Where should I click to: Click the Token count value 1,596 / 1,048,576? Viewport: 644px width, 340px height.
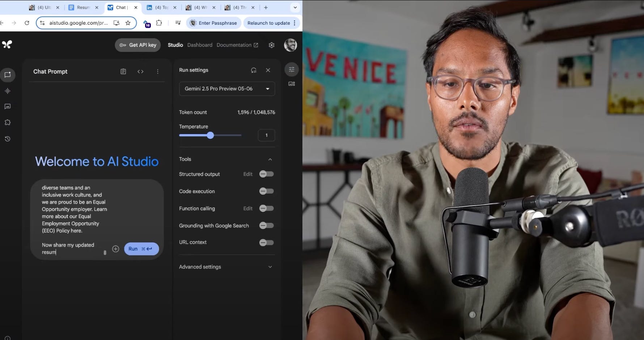click(256, 112)
